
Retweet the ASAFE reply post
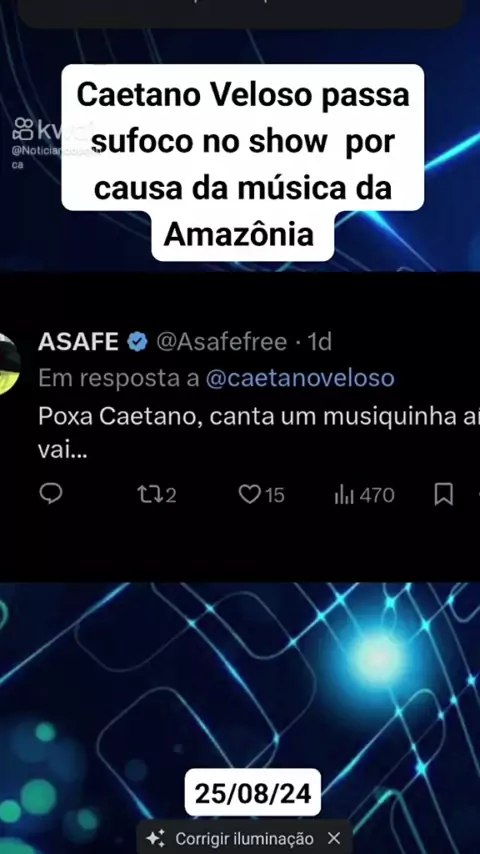[x=148, y=495]
